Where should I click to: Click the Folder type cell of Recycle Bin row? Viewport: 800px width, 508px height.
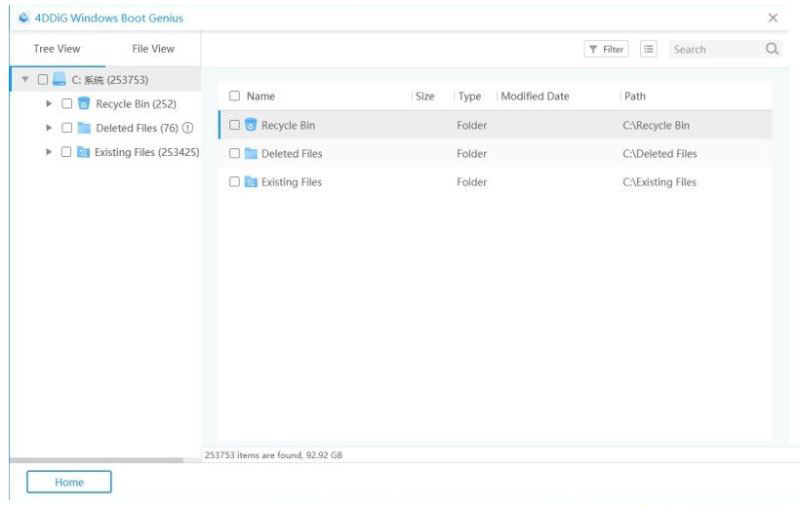(x=471, y=125)
